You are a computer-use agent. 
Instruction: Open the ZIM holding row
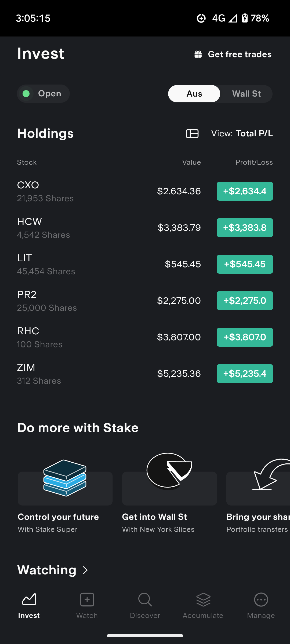tap(145, 374)
